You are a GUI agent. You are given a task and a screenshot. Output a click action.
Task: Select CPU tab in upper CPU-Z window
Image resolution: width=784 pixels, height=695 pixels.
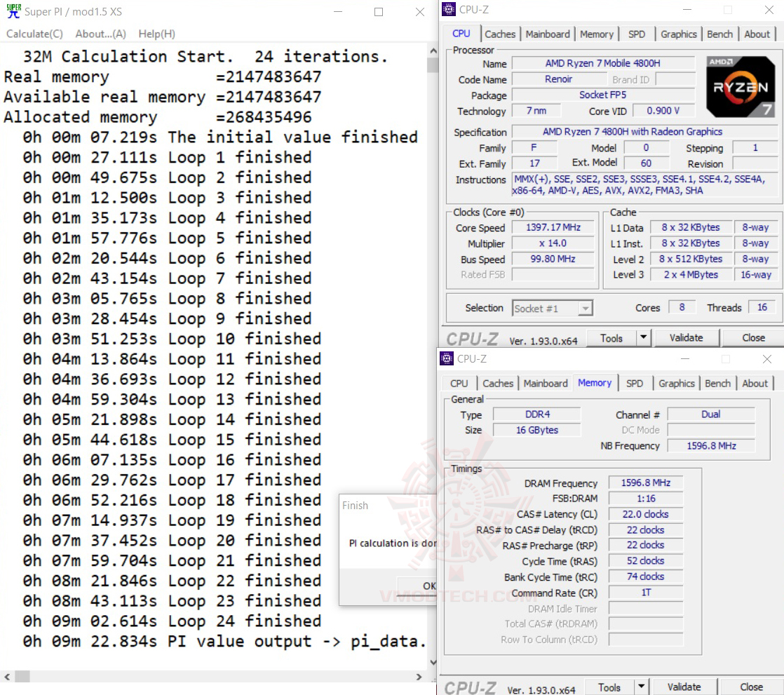461,34
